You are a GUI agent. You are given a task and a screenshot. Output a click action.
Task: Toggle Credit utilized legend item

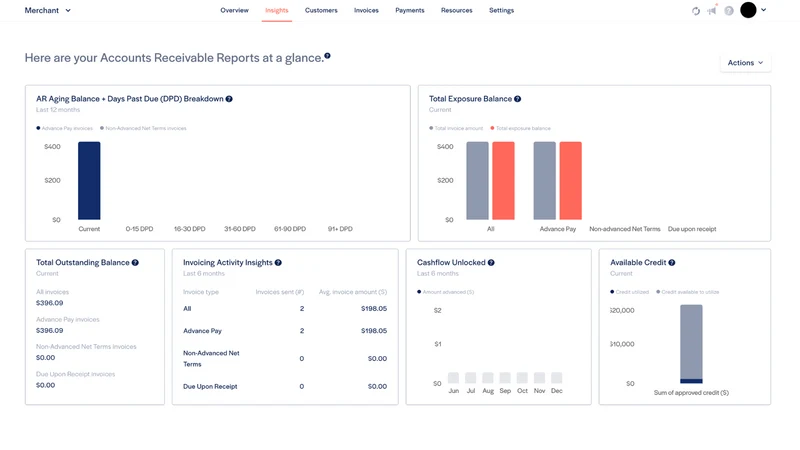pyautogui.click(x=630, y=292)
